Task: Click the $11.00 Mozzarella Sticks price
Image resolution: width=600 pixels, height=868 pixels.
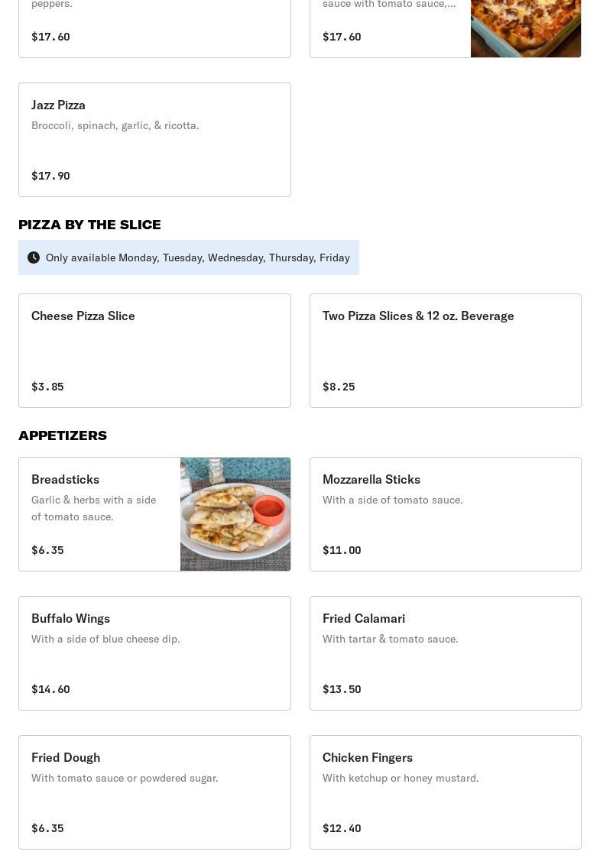Action: 342,550
